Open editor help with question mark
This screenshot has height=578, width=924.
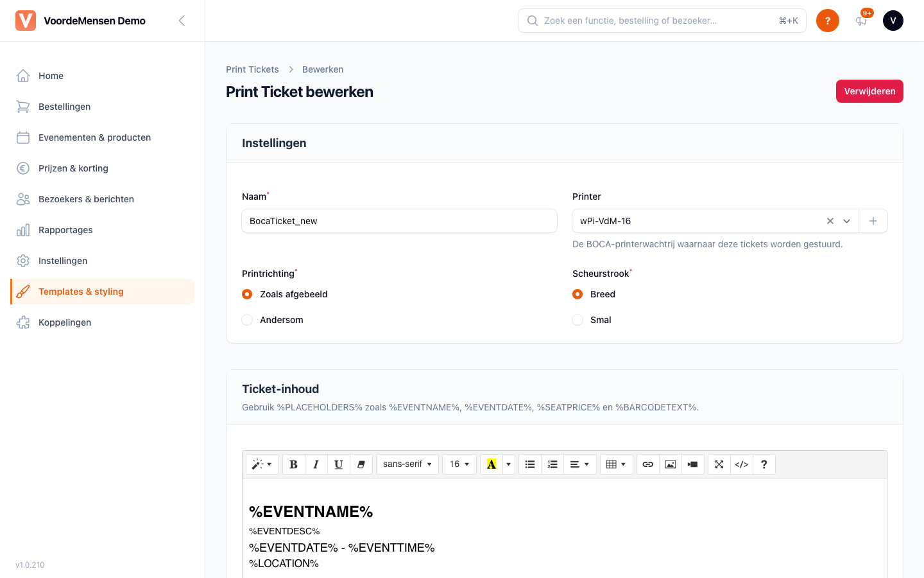(x=764, y=464)
